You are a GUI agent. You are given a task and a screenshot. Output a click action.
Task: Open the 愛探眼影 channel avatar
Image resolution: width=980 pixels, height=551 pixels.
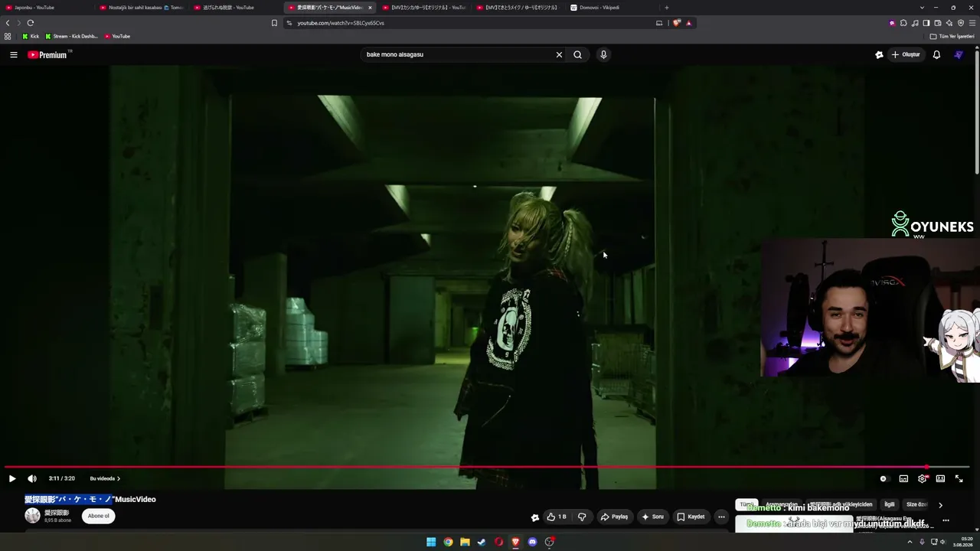(32, 516)
